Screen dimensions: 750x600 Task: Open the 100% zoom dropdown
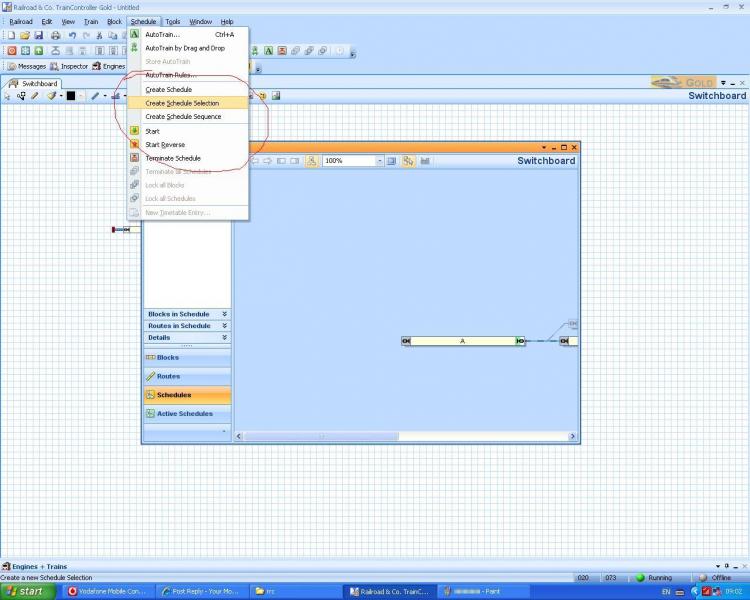point(379,161)
